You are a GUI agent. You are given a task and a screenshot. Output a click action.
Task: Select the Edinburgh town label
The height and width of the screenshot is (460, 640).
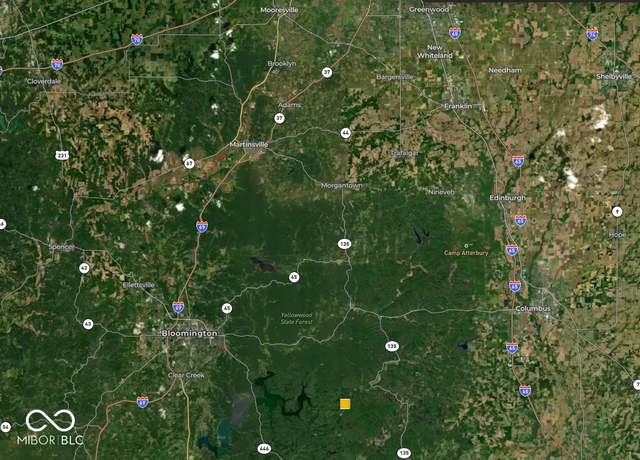click(507, 198)
